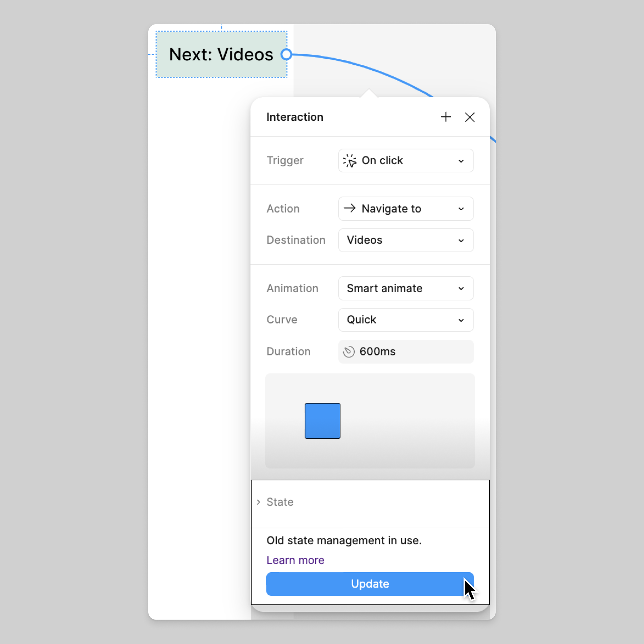Image resolution: width=644 pixels, height=644 pixels.
Task: Open the Smart animate animation dropdown
Action: point(406,288)
